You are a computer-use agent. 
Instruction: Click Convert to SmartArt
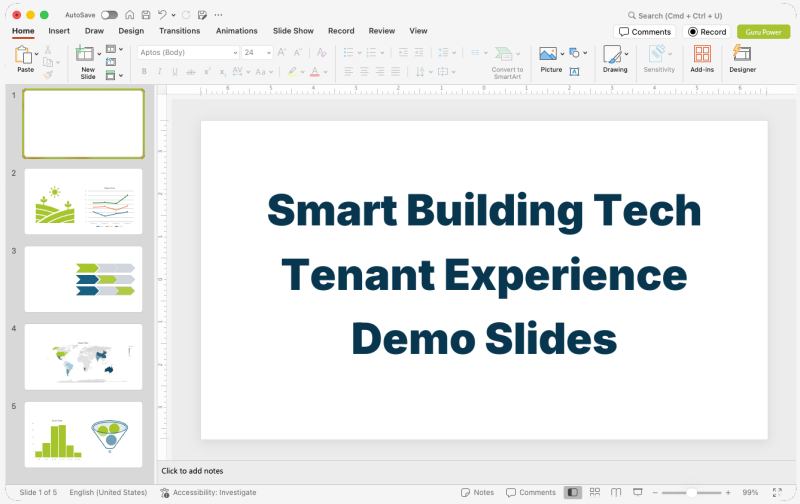[507, 62]
